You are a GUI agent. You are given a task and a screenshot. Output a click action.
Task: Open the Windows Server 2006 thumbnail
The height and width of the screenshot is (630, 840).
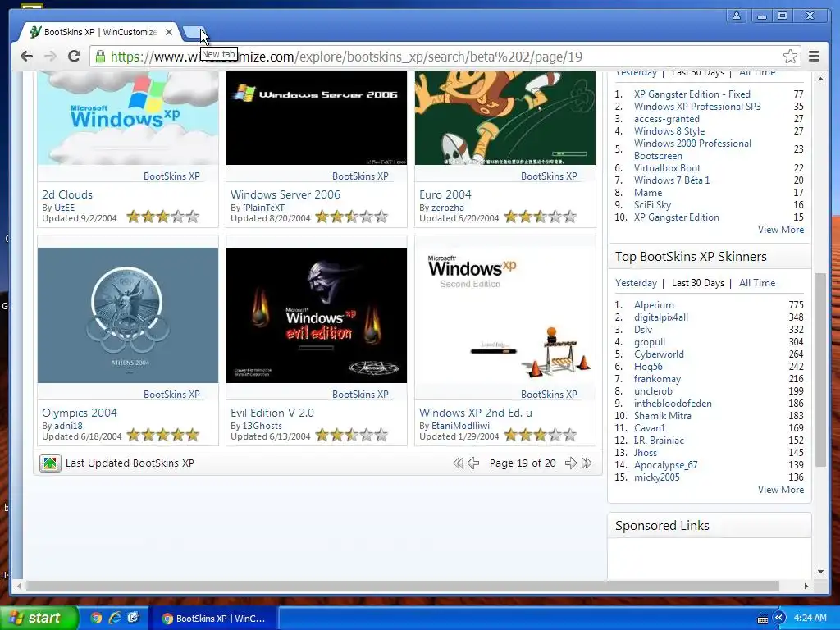coord(317,118)
